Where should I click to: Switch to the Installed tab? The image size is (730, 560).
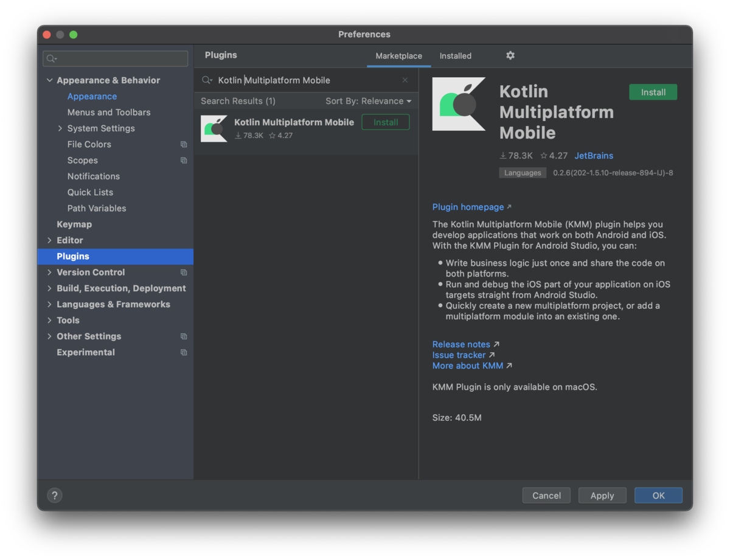(456, 56)
